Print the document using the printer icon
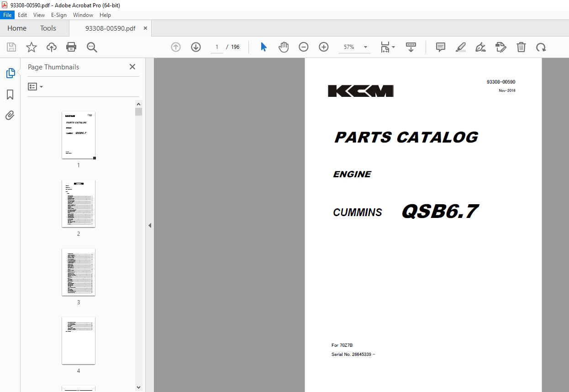Viewport: 569px width, 392px height. (71, 47)
